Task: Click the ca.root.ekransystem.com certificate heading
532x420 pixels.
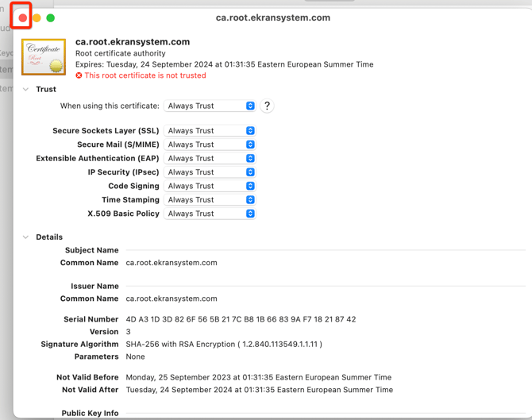Action: coord(133,42)
